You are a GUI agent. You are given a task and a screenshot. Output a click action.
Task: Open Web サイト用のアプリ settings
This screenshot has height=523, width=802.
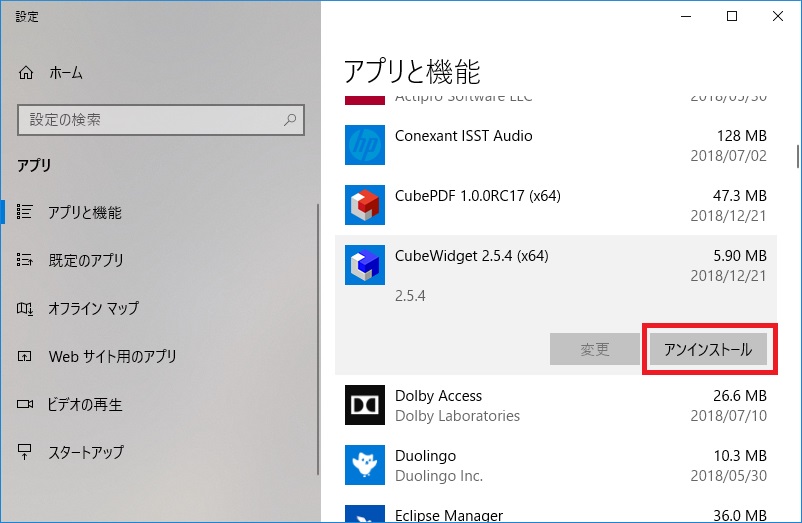click(113, 356)
